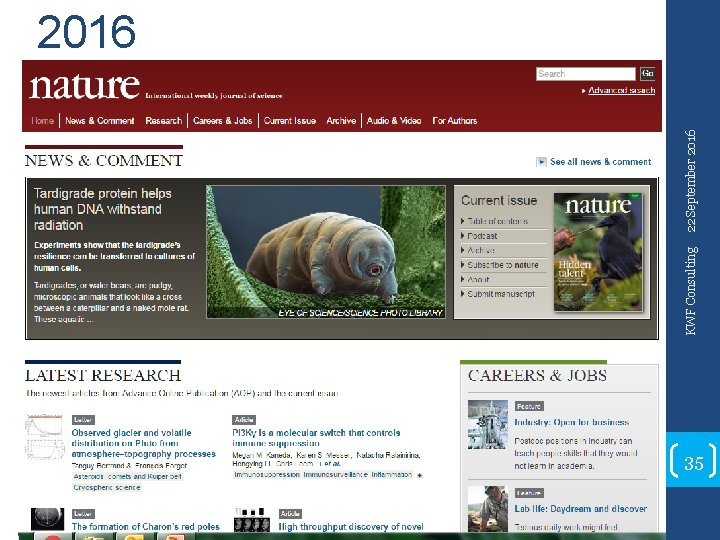Open the Audio & Video nav item

[394, 121]
